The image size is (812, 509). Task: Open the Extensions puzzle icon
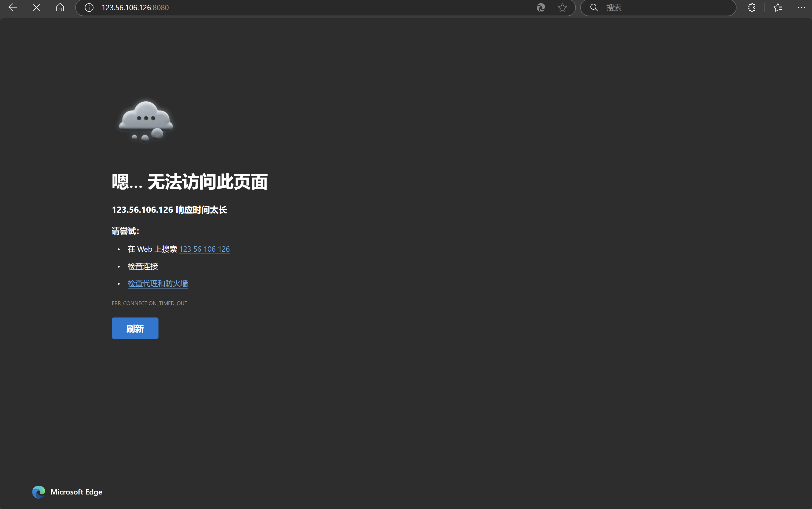tap(751, 8)
